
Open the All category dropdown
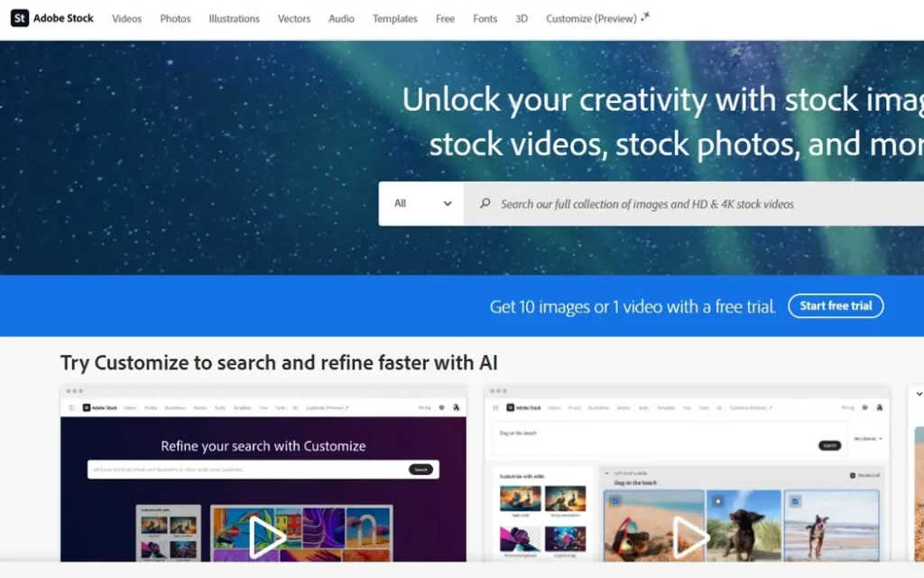[x=421, y=203]
